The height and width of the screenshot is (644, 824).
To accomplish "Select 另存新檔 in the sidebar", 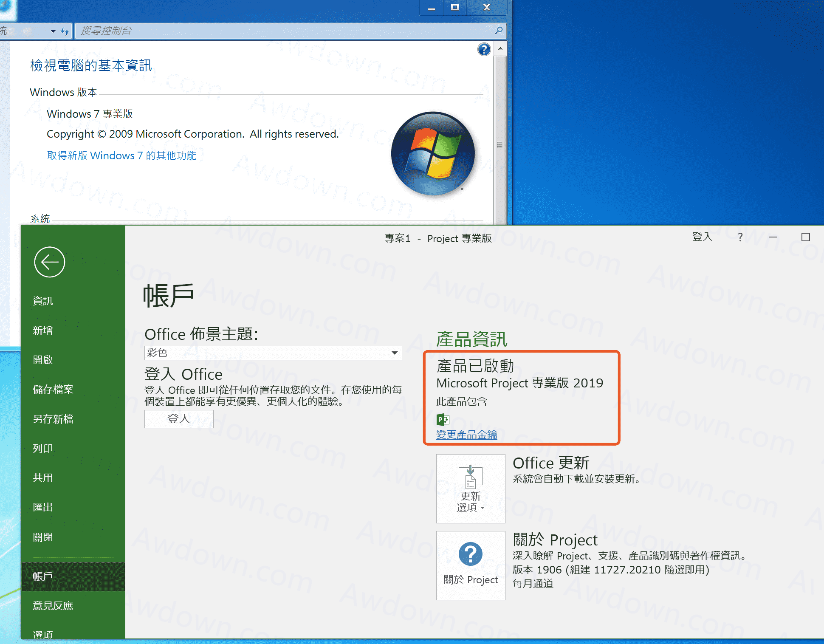I will pyautogui.click(x=53, y=419).
